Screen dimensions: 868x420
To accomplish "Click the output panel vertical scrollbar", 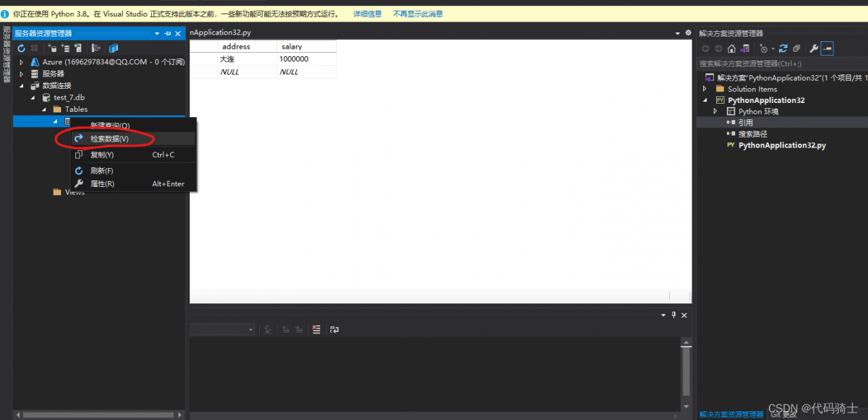I will click(x=686, y=374).
